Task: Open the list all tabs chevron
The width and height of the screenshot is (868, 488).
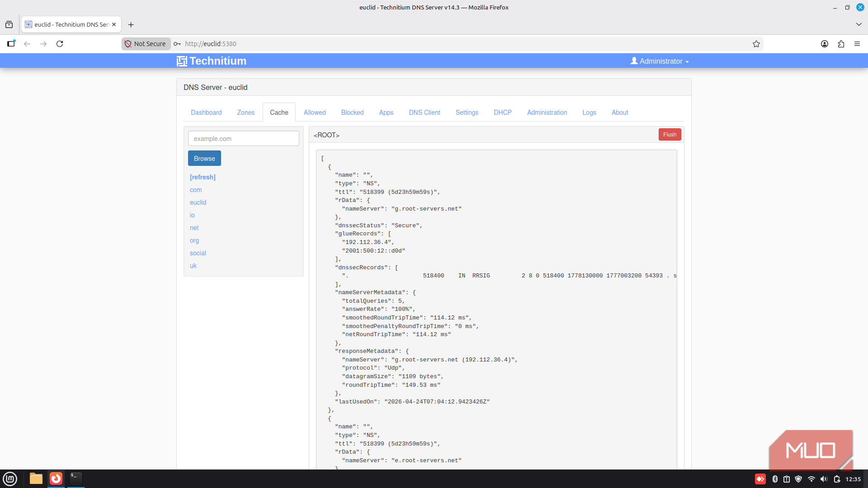Action: pyautogui.click(x=859, y=24)
